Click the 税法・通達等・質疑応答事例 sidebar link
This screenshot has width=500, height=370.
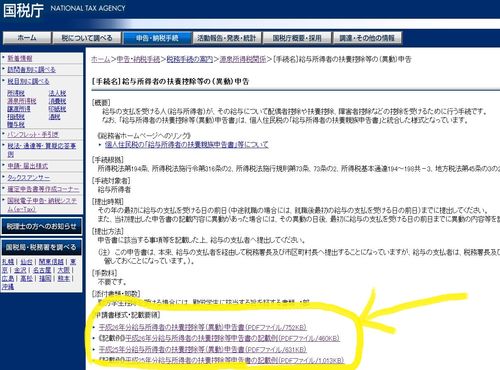42,150
